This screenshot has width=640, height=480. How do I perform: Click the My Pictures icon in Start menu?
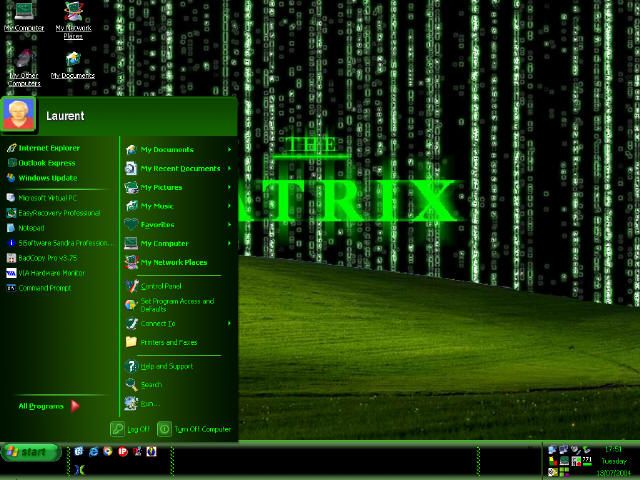(131, 187)
